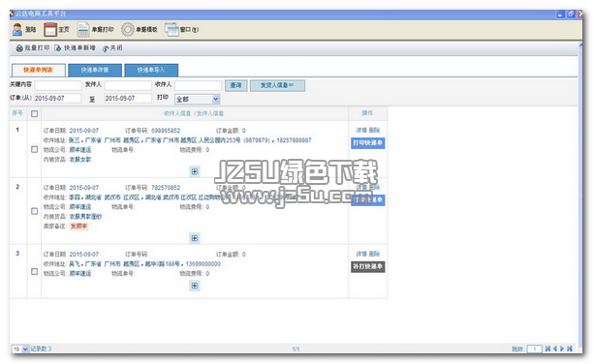Go to first page arrow icon
The width and height of the screenshot is (593, 364).
pos(547,349)
